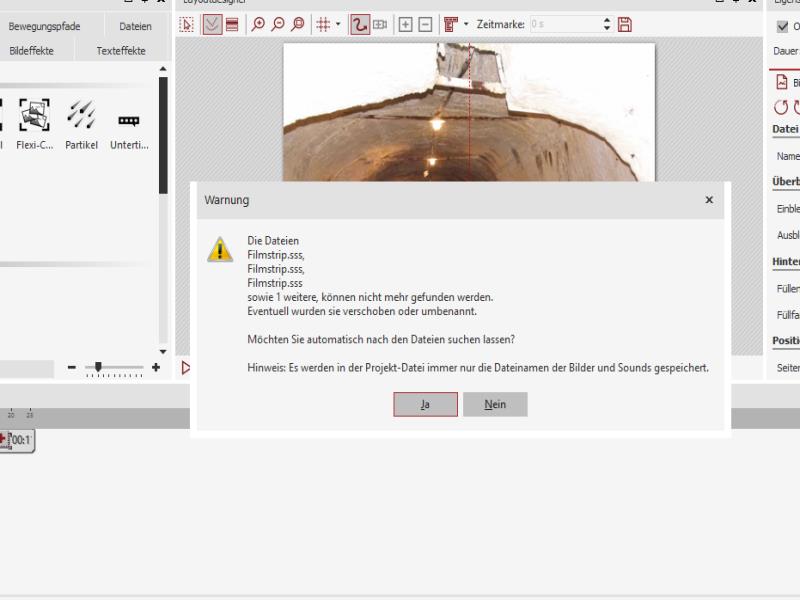Confirm automatic search with Ja
This screenshot has width=800, height=600.
tap(425, 404)
